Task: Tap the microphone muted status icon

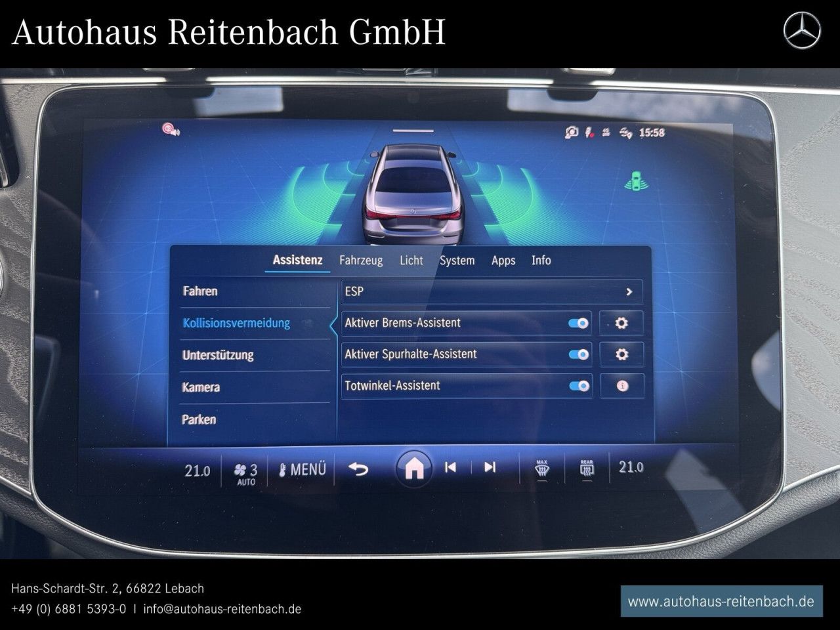Action: pyautogui.click(x=591, y=133)
